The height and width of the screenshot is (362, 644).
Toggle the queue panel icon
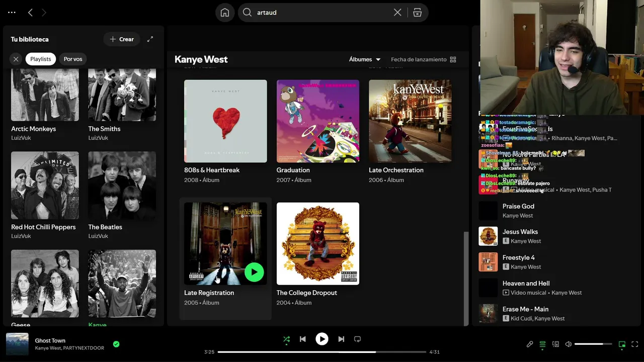[542, 344]
